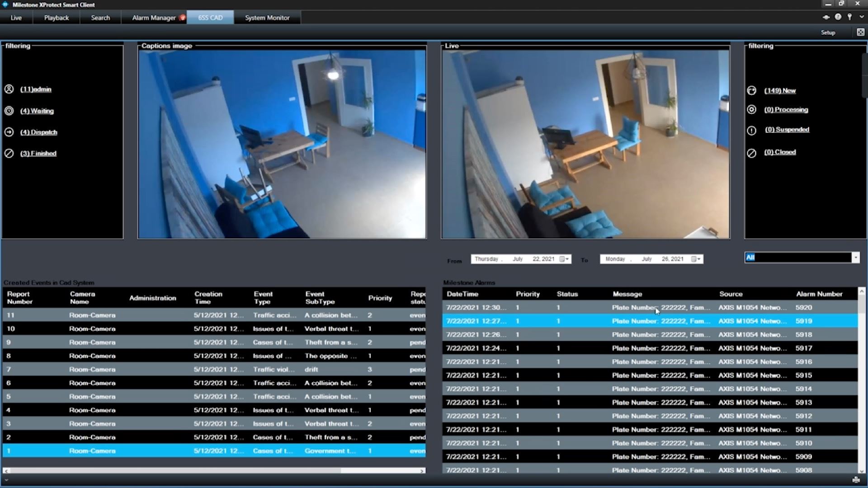Click events scrollbar right arrow
This screenshot has height=488, width=868.
click(x=422, y=470)
